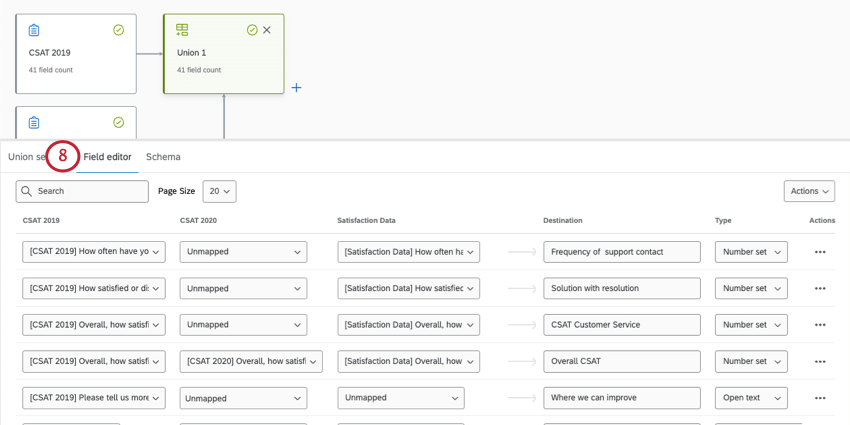Viewport: 850px width, 425px height.
Task: Open three-dot menu for Overall CSAT row
Action: [820, 362]
